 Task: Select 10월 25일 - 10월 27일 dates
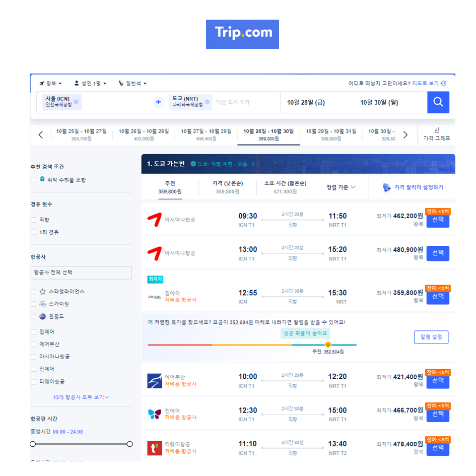tap(82, 135)
